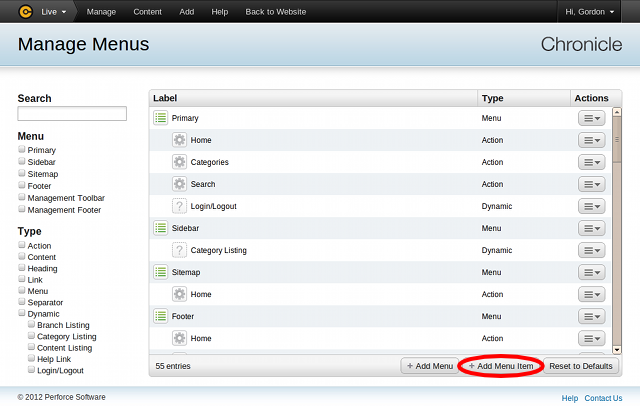Click the gear icon beside Categories
This screenshot has width=640, height=406.
(x=179, y=162)
